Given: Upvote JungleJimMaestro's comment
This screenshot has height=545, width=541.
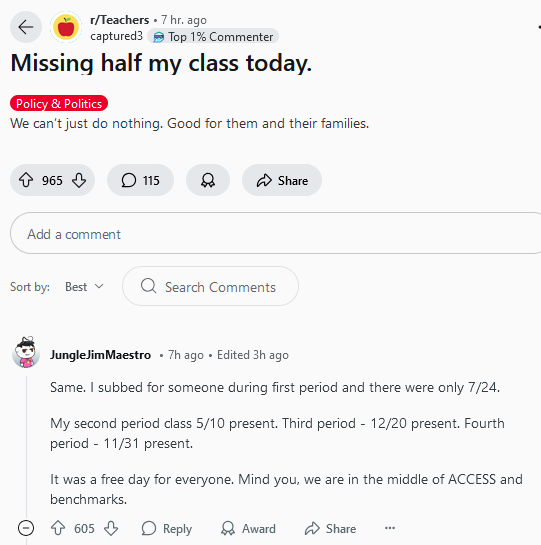Looking at the screenshot, I should point(58,528).
